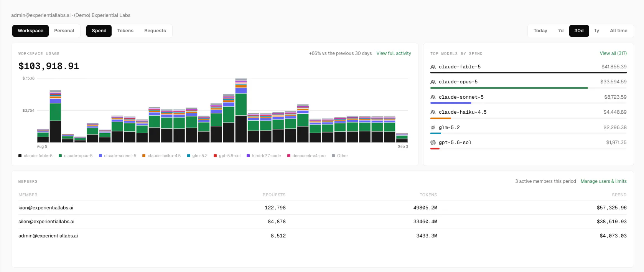Click the Anthropic icon beside claude-sonnet-5
Image resolution: width=644 pixels, height=272 pixels.
point(433,97)
